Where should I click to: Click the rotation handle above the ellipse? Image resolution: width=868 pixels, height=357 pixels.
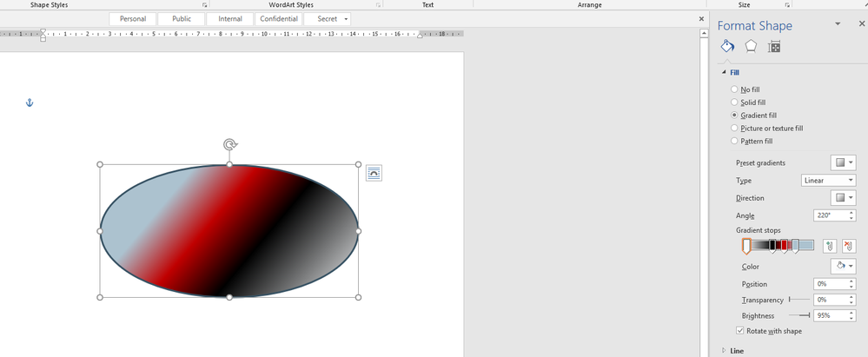pos(230,145)
